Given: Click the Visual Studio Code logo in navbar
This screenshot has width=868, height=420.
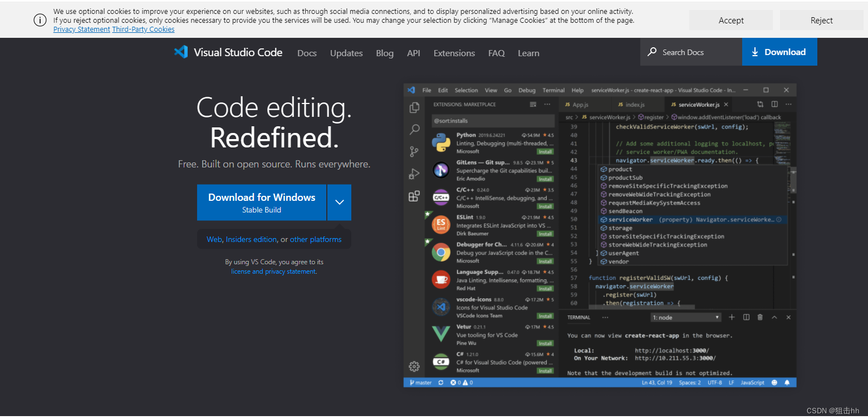Looking at the screenshot, I should pos(181,52).
